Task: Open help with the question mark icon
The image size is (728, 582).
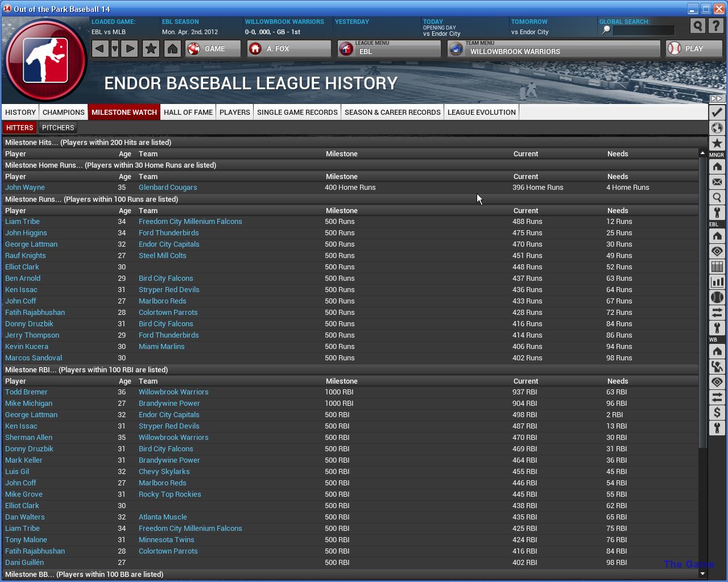Action: (x=717, y=26)
